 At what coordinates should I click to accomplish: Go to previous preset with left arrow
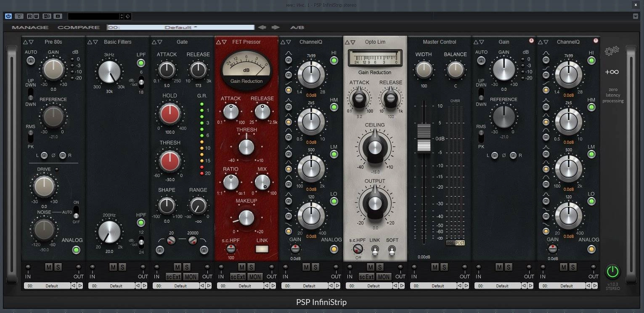point(262,27)
